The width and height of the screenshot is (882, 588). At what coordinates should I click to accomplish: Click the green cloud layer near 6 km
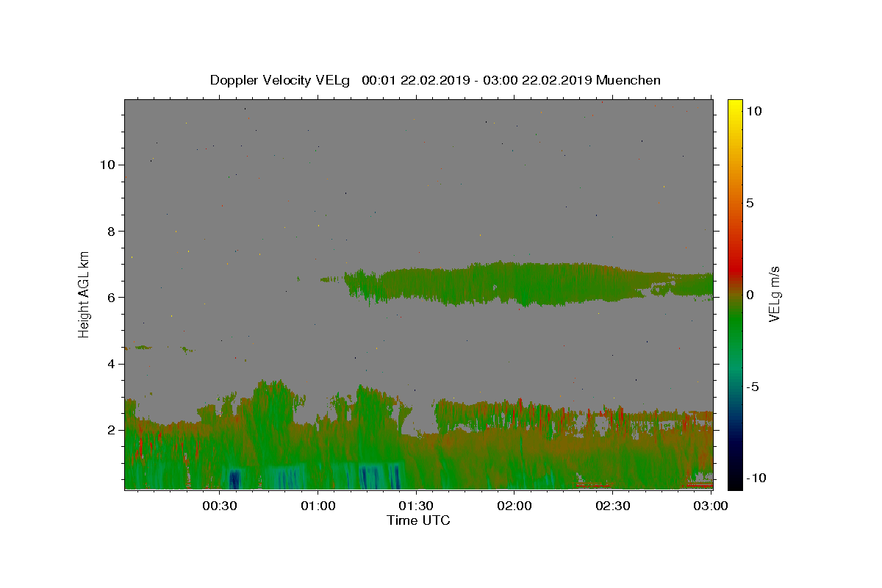click(529, 283)
